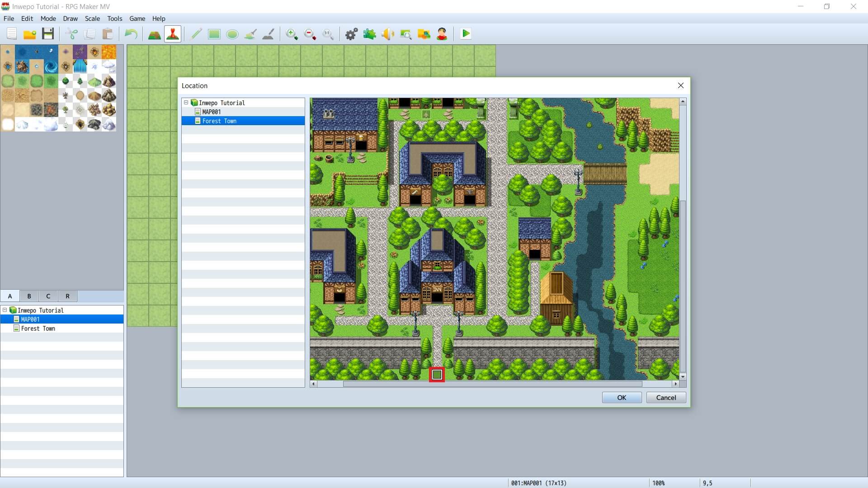Collapse Inwepo Tutorial tree in Location dialog

coord(186,103)
